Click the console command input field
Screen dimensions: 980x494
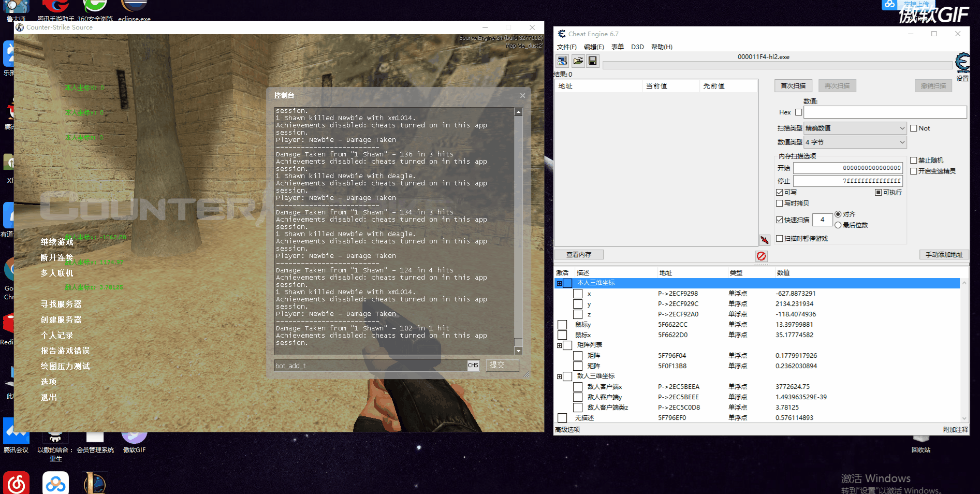click(x=370, y=366)
